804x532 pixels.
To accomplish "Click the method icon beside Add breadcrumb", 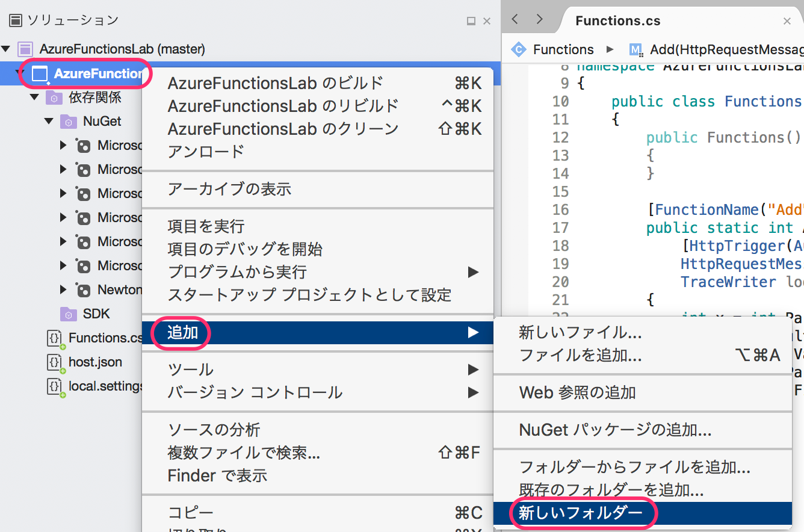I will (635, 49).
